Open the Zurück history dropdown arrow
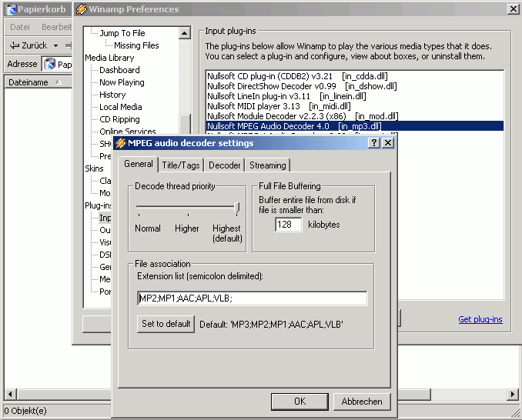Screen dimensions: 522x420 pyautogui.click(x=56, y=45)
